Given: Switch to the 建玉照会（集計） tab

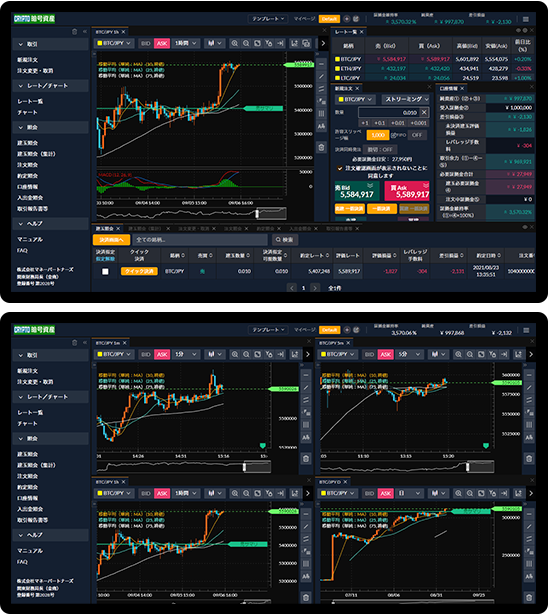Looking at the screenshot, I should (147, 228).
